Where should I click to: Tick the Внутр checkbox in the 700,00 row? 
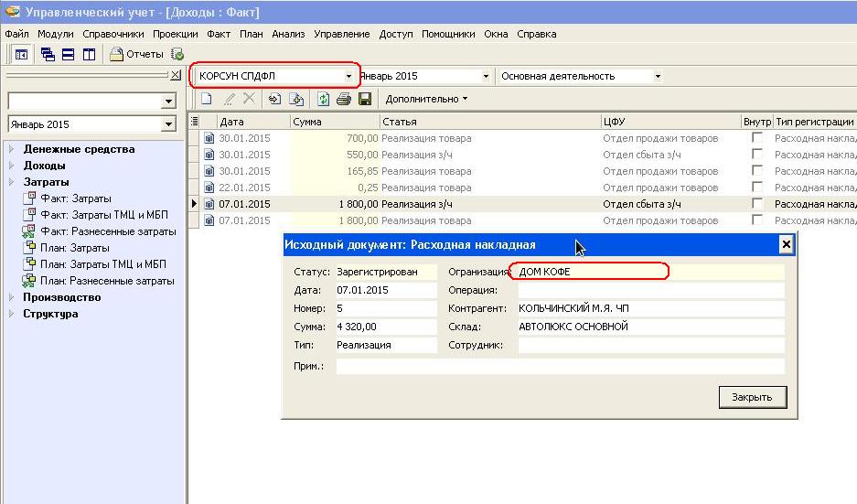756,138
